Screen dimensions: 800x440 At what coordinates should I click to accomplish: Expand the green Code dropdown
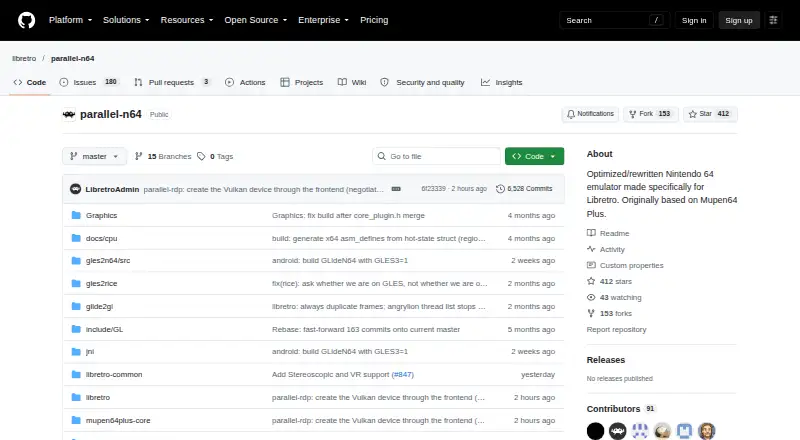(x=534, y=156)
